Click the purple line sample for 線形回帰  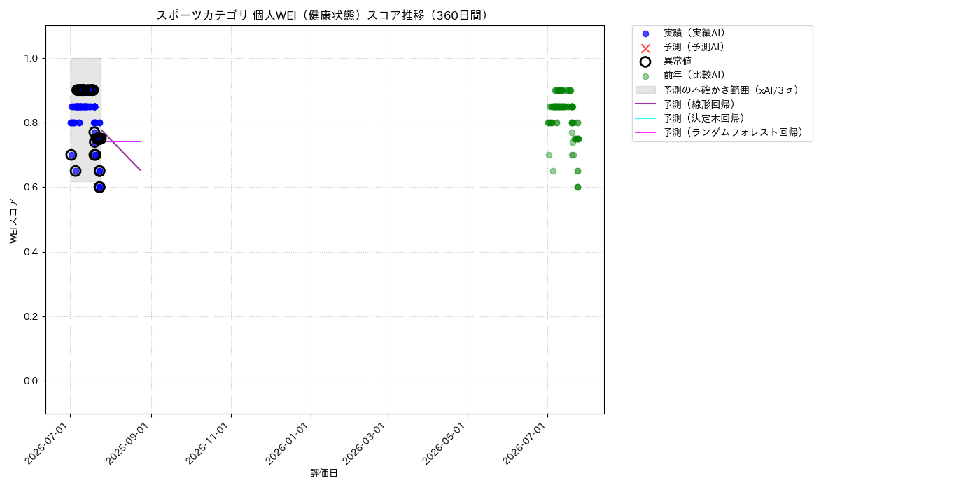point(645,104)
